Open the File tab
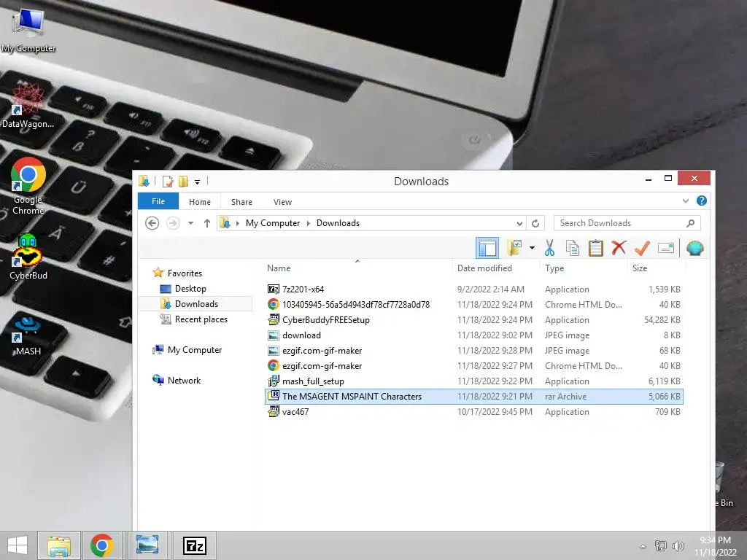Viewport: 747px width, 560px height. [158, 201]
